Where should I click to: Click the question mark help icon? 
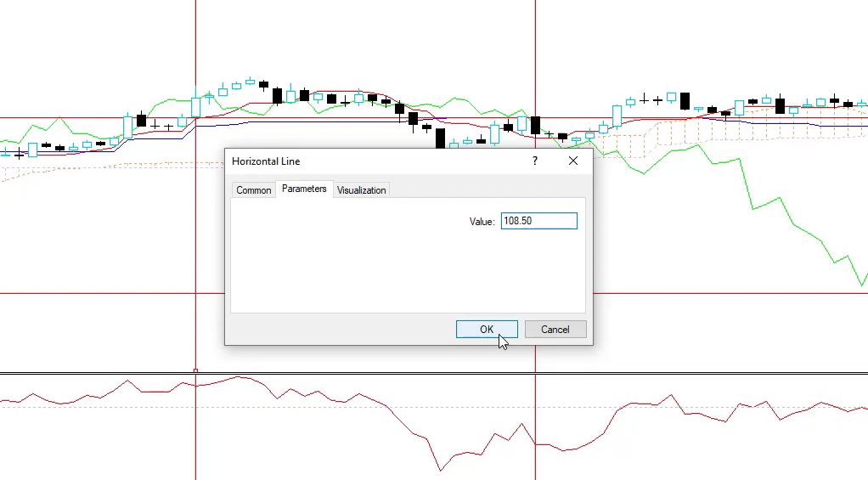coord(535,161)
